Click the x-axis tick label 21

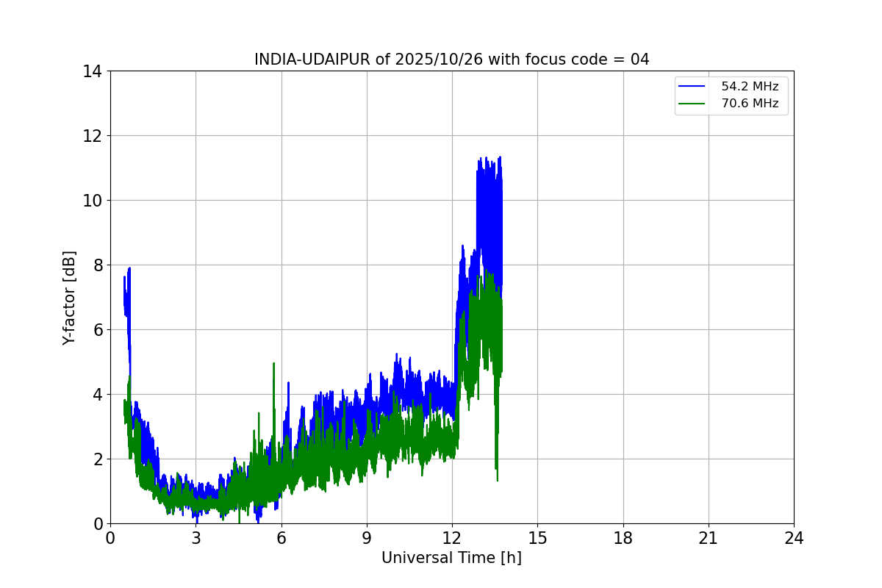[709, 538]
